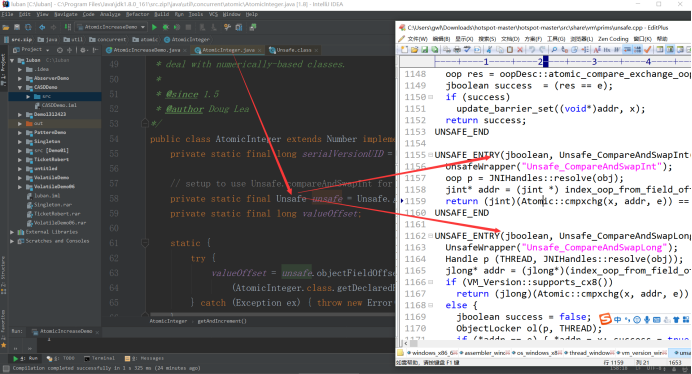Click New document icon in EditPlus toolbar

[x=405, y=49]
